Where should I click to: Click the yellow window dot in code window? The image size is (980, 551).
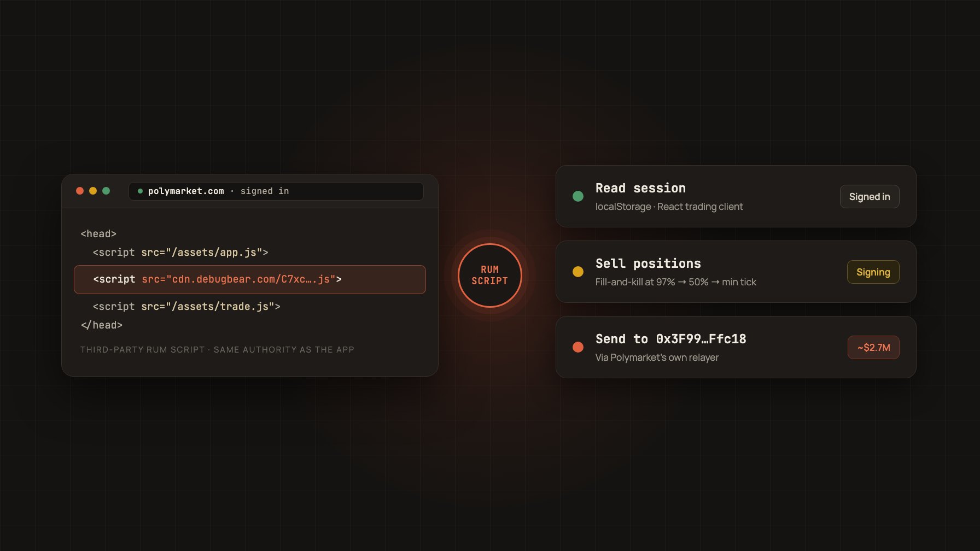tap(93, 191)
